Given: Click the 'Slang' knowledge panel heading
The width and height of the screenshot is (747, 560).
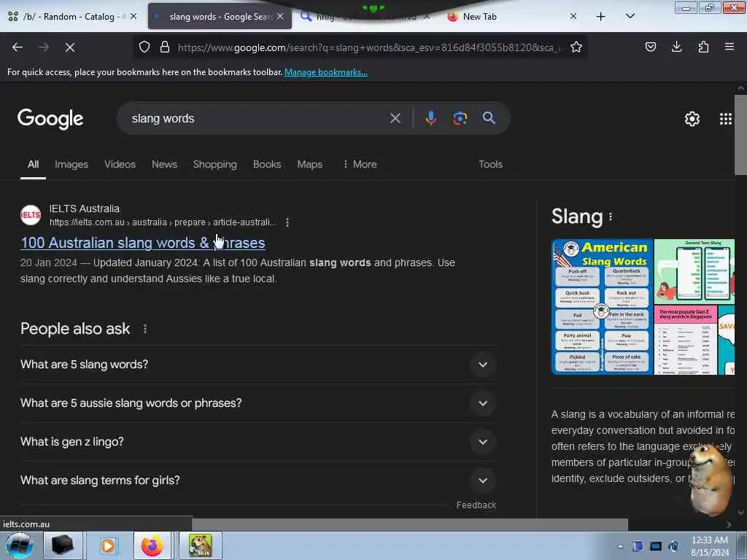Looking at the screenshot, I should click(578, 217).
